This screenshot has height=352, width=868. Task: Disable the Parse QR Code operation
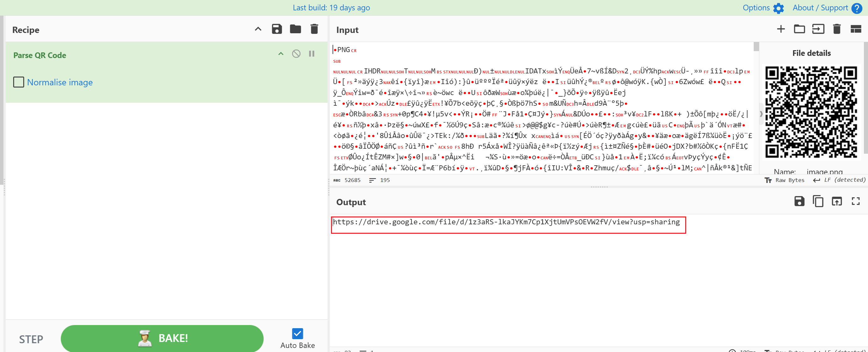[x=296, y=54]
